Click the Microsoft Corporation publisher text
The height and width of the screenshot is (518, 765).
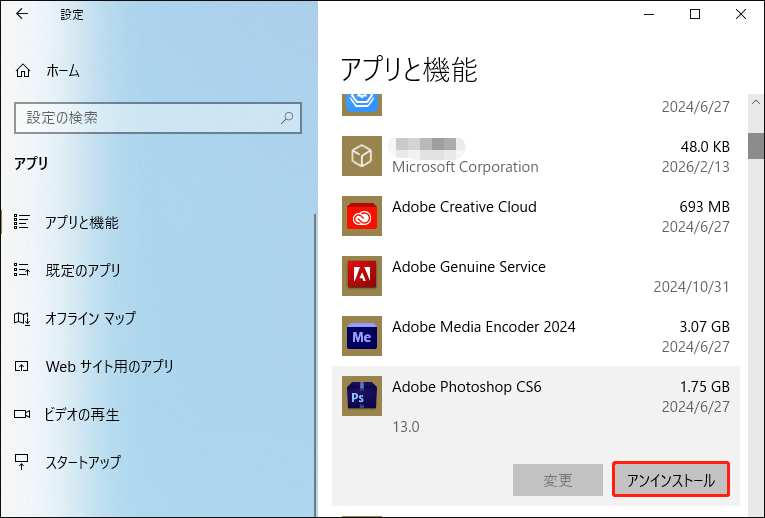coord(465,167)
